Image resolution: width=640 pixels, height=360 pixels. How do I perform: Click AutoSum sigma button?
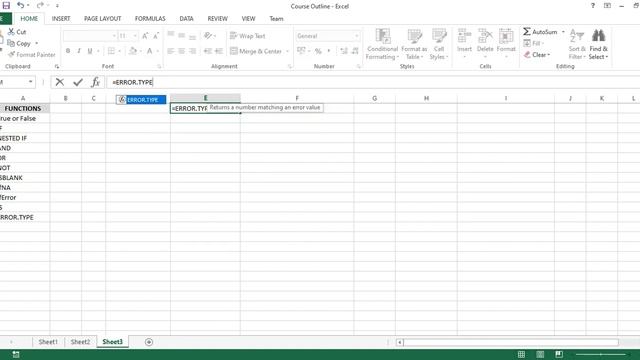click(540, 31)
